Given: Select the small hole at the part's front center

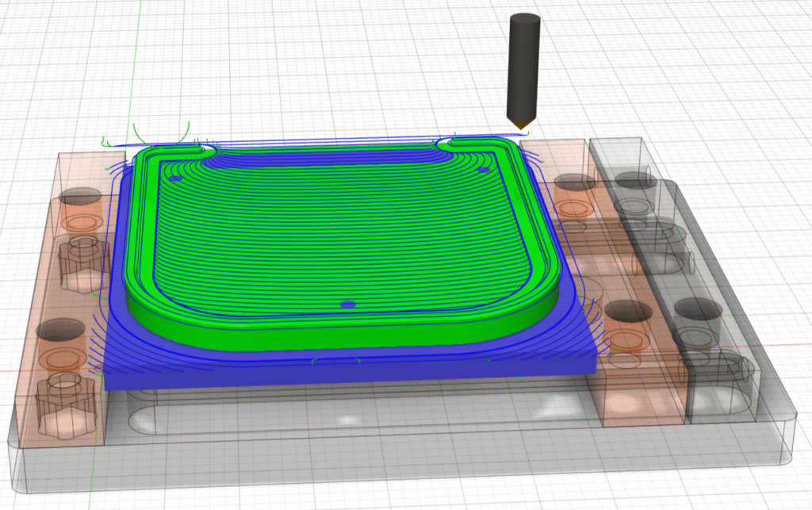Looking at the screenshot, I should pos(348,305).
